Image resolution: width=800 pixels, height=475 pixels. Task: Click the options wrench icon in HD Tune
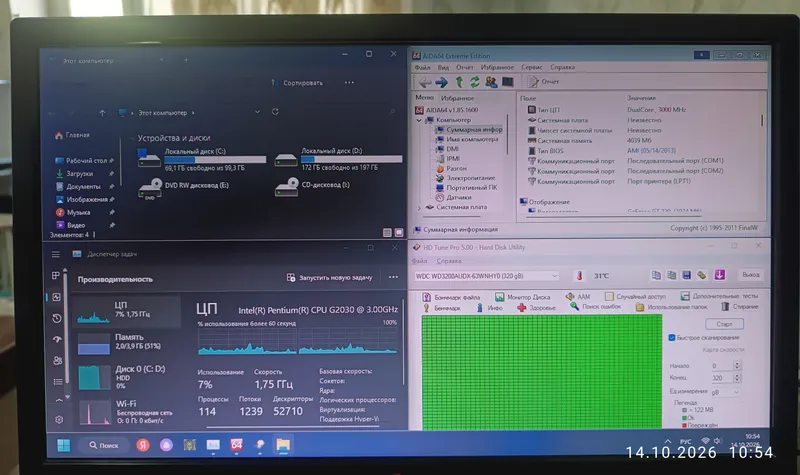tap(702, 276)
